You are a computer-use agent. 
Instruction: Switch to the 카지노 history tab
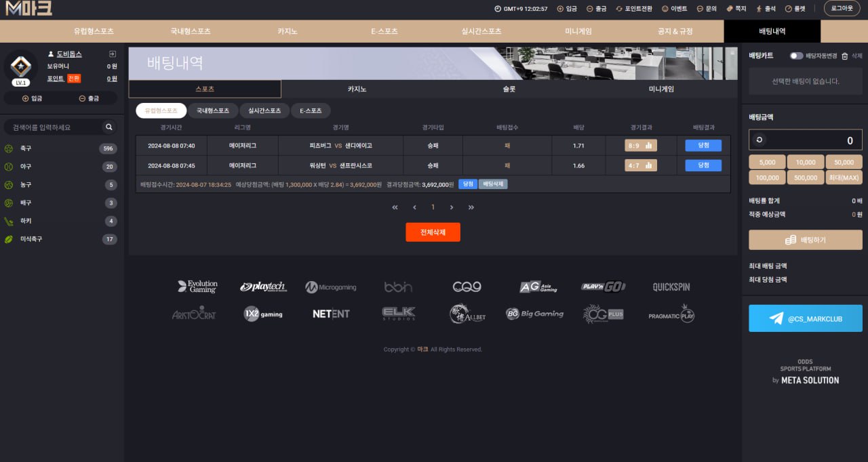coord(357,89)
